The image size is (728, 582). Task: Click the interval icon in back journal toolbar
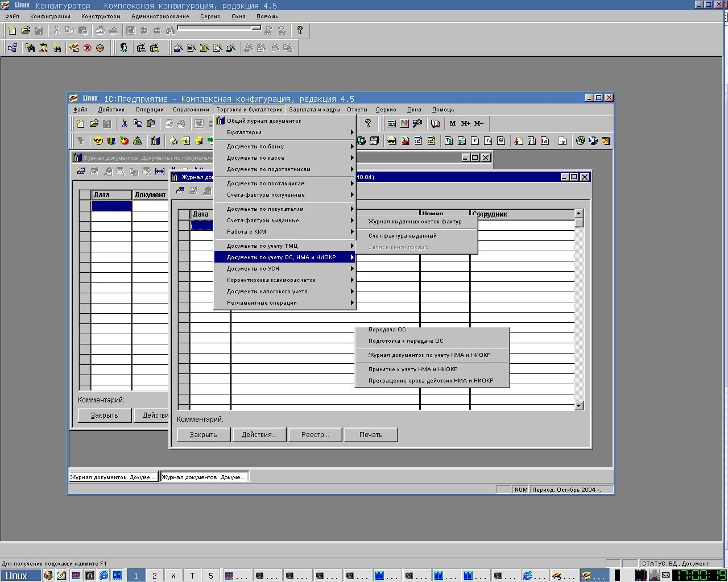point(160,171)
